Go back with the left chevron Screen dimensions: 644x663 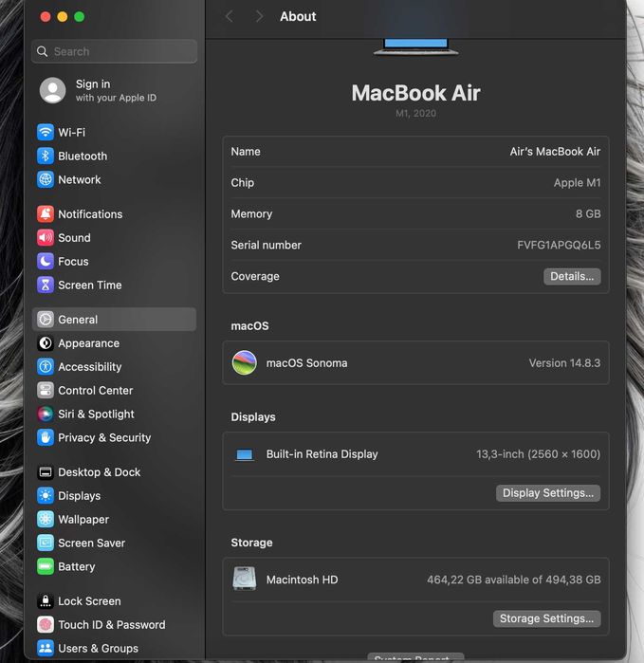pyautogui.click(x=230, y=16)
